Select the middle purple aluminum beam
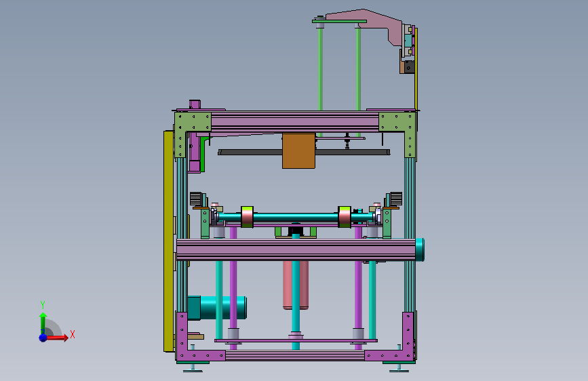 296,249
